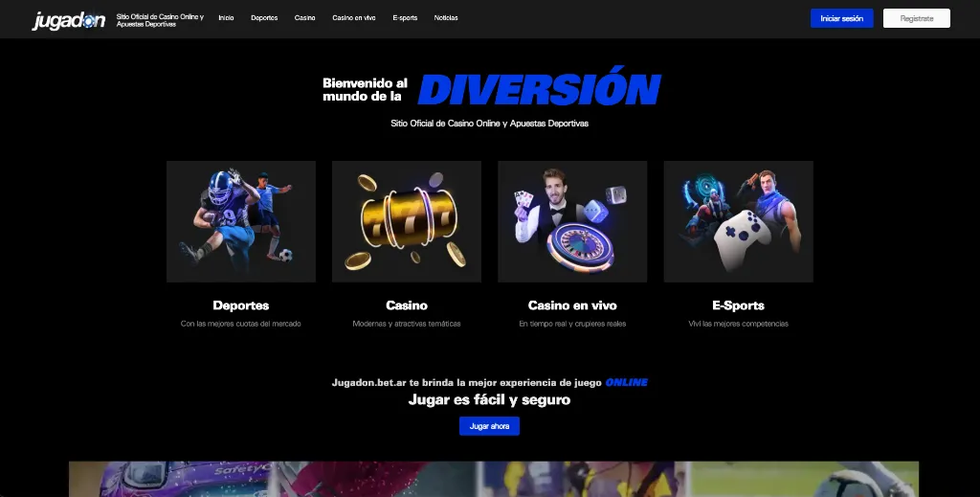This screenshot has height=497, width=980.
Task: Click the Casino en vivo card title
Action: pos(572,305)
